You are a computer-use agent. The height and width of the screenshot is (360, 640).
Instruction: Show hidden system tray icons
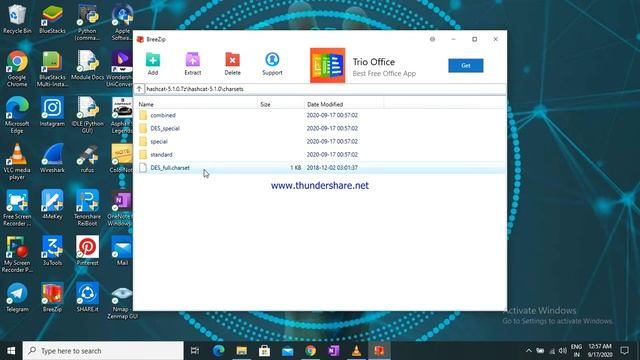(x=529, y=351)
